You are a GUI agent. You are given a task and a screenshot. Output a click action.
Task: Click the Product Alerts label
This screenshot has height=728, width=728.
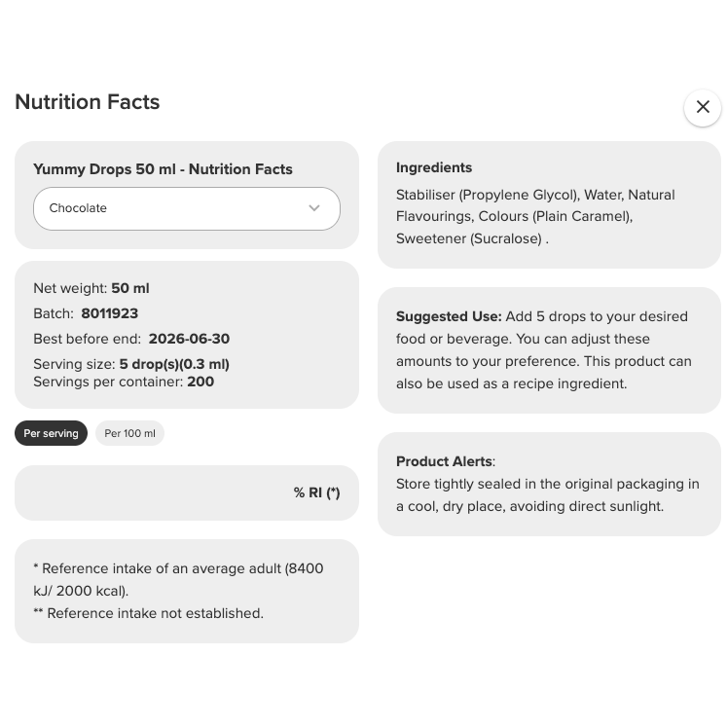(x=445, y=461)
